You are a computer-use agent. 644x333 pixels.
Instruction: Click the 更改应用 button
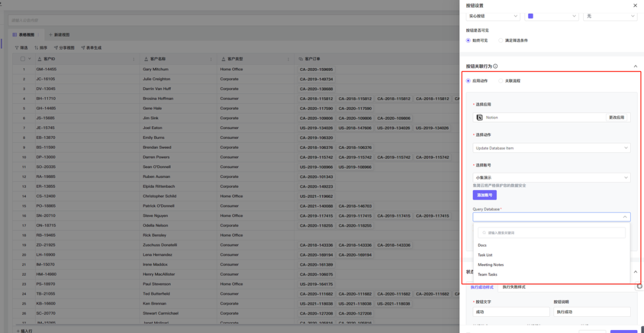[x=617, y=117]
